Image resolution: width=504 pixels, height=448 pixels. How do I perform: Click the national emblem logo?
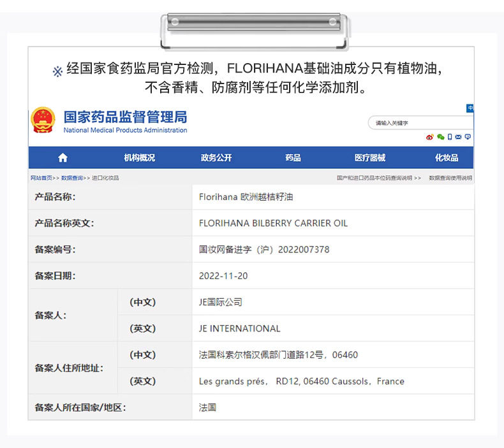point(43,120)
